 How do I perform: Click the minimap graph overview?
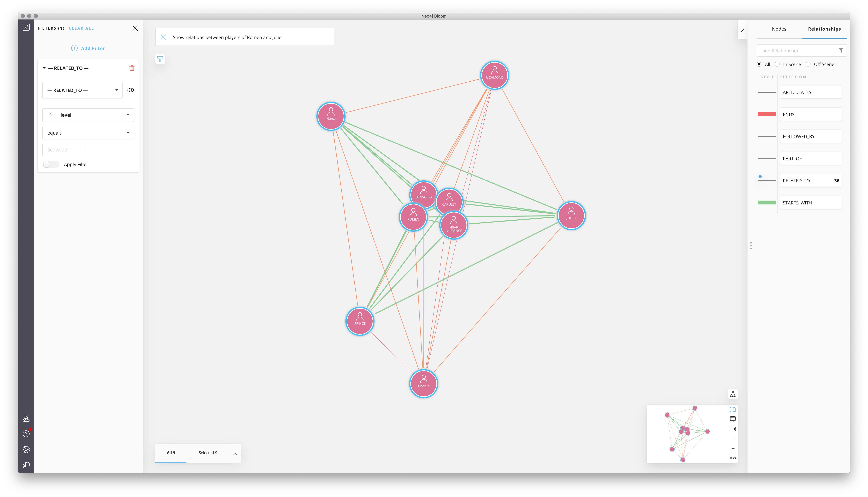coord(687,434)
